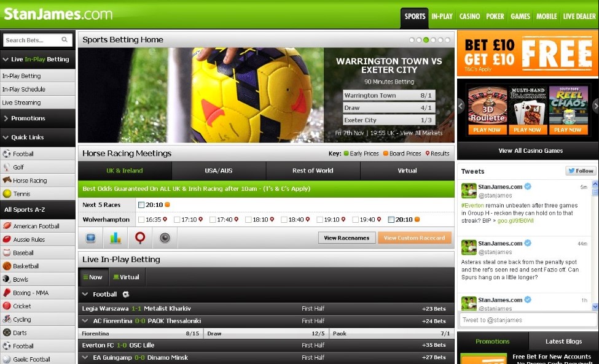599x364 pixels.
Task: Collapse the Quick Links sidebar section
Action: (6, 137)
